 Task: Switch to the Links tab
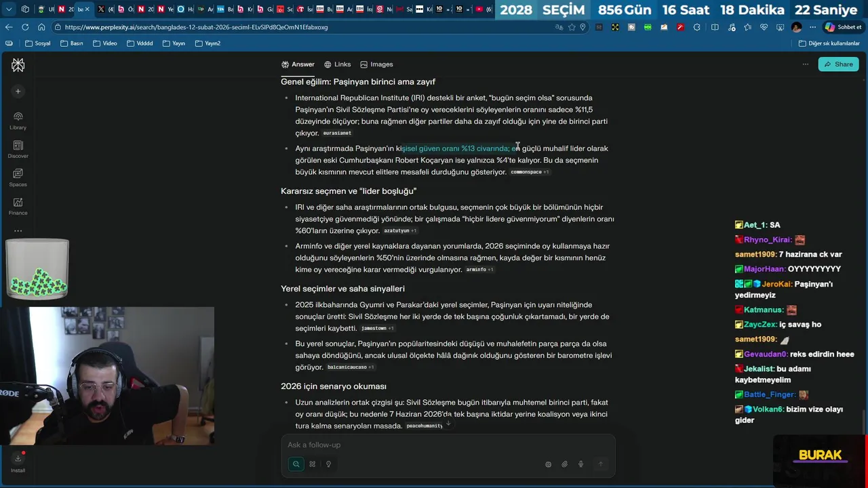(337, 64)
